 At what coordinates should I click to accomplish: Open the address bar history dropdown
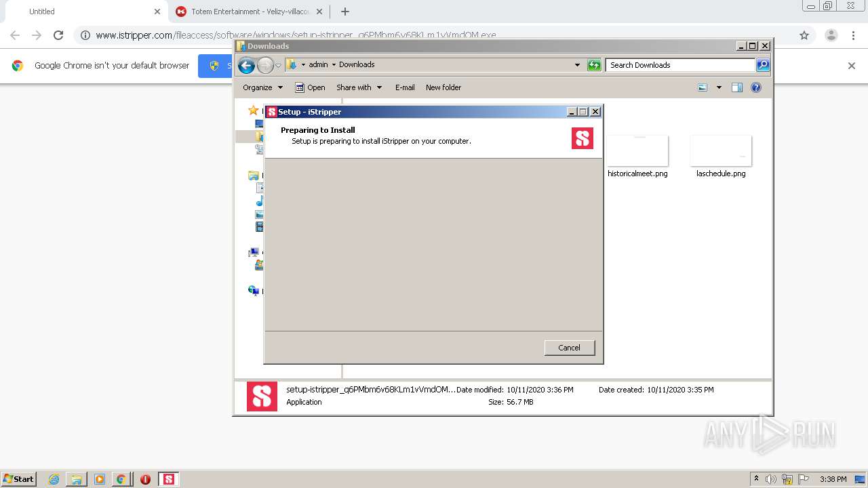coord(577,65)
